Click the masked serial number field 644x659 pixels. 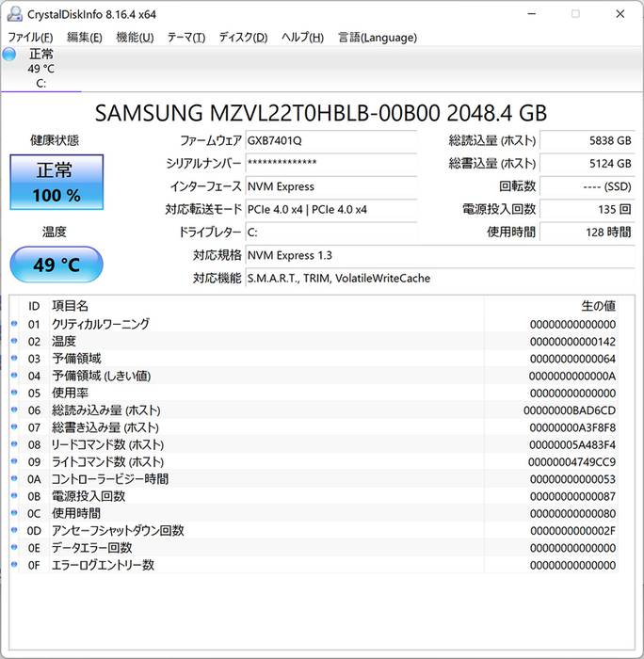(x=331, y=164)
